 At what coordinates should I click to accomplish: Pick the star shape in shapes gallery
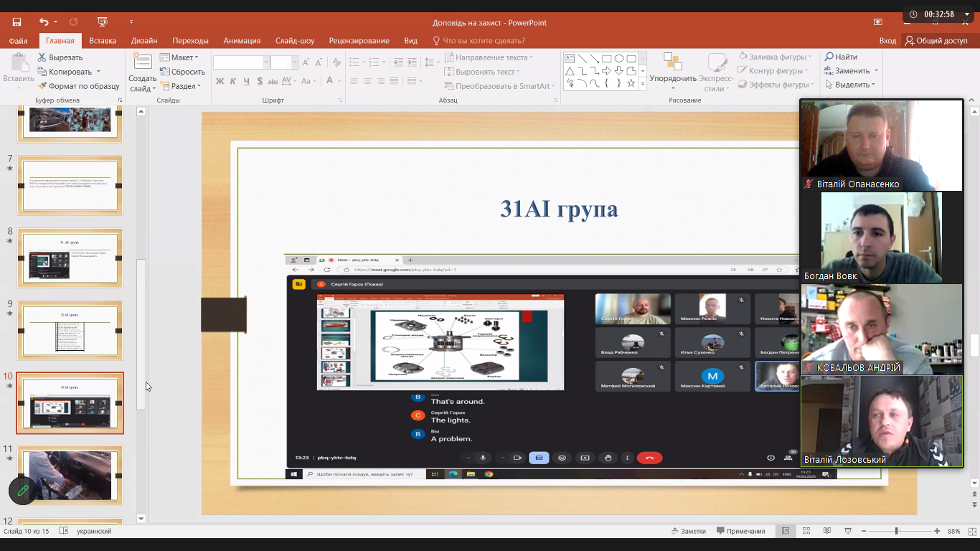(631, 83)
